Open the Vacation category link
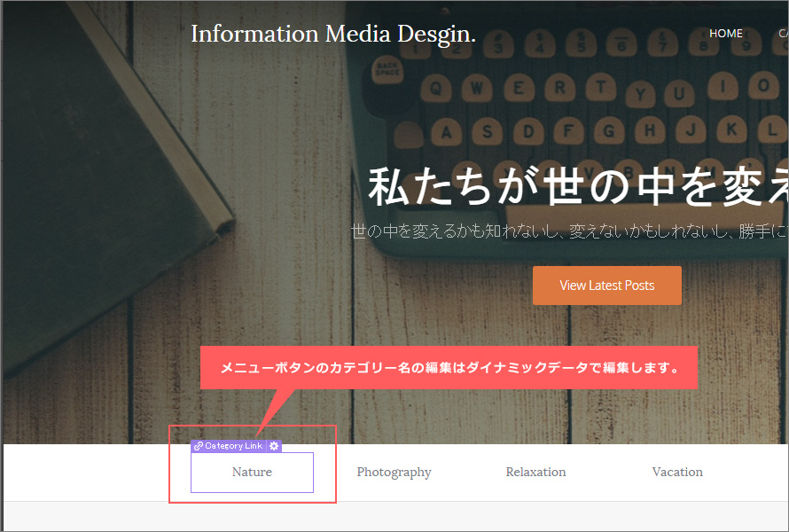 tap(677, 472)
